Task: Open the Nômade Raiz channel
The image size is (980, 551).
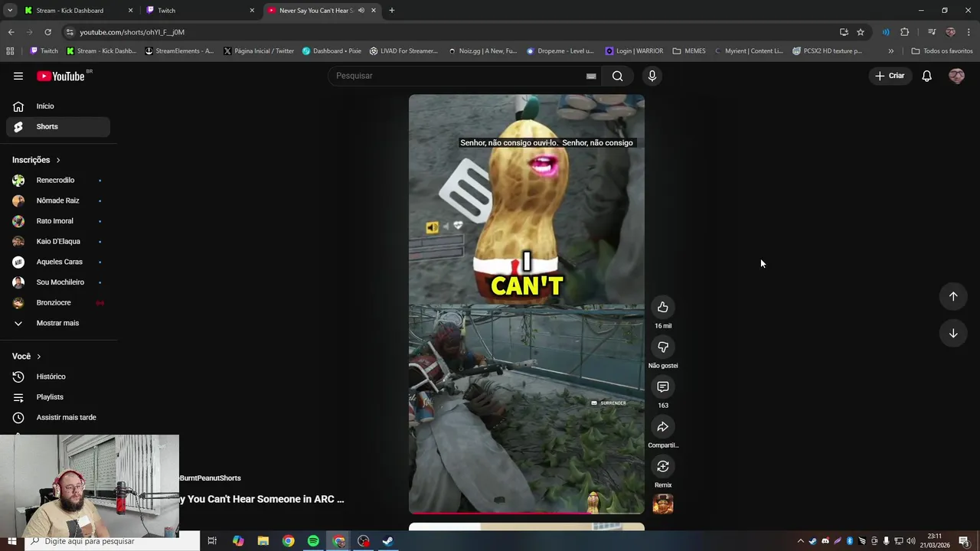Action: (58, 201)
